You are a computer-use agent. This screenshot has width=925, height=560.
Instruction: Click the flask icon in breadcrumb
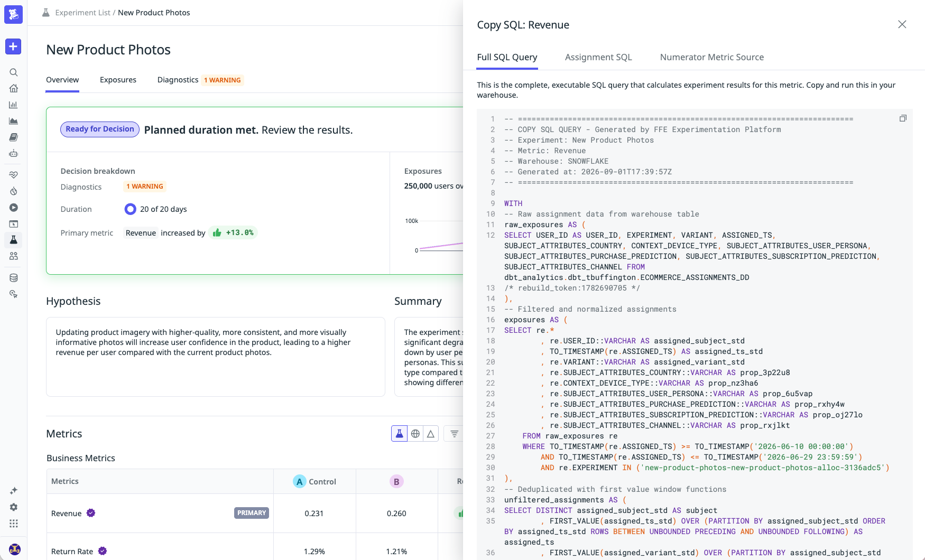click(46, 13)
